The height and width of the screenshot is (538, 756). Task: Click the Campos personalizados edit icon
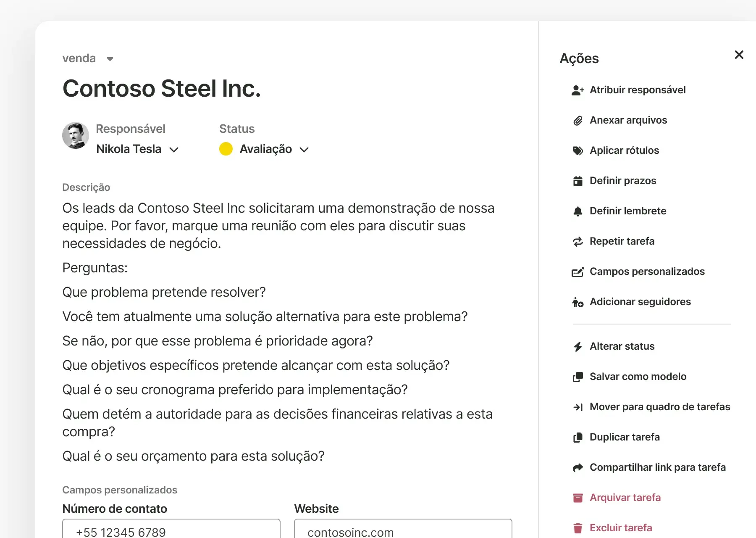(578, 272)
